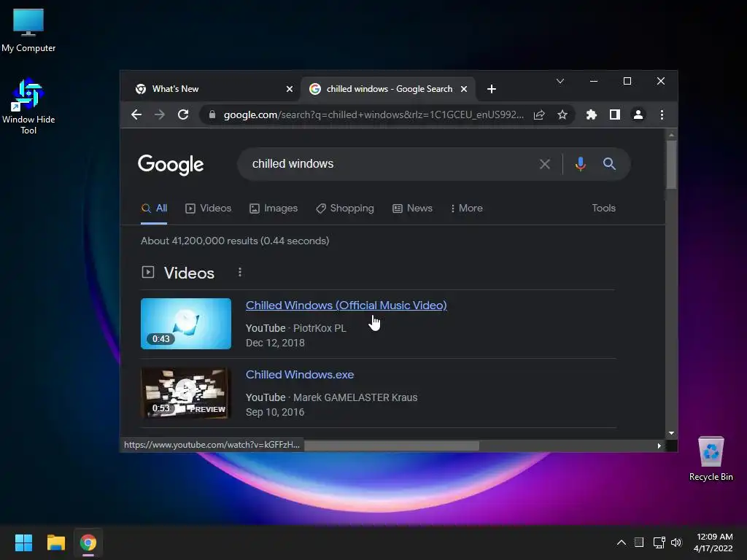747x560 pixels.
Task: Open the Windows Start menu
Action: 23,542
